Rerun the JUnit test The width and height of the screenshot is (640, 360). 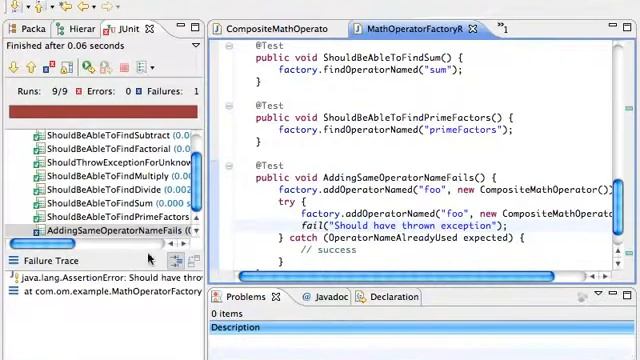point(88,68)
